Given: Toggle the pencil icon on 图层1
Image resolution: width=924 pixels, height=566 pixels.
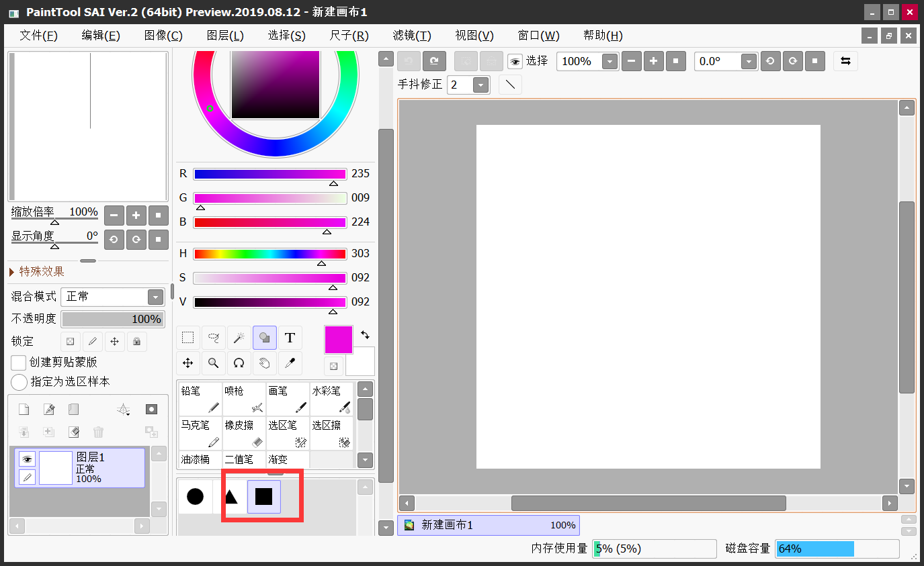Looking at the screenshot, I should point(27,477).
